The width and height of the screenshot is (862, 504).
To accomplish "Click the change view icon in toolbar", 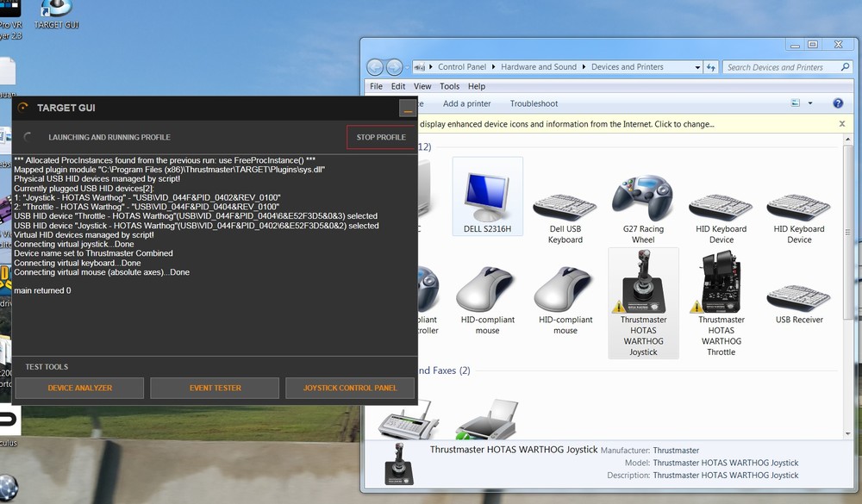I will pyautogui.click(x=795, y=103).
